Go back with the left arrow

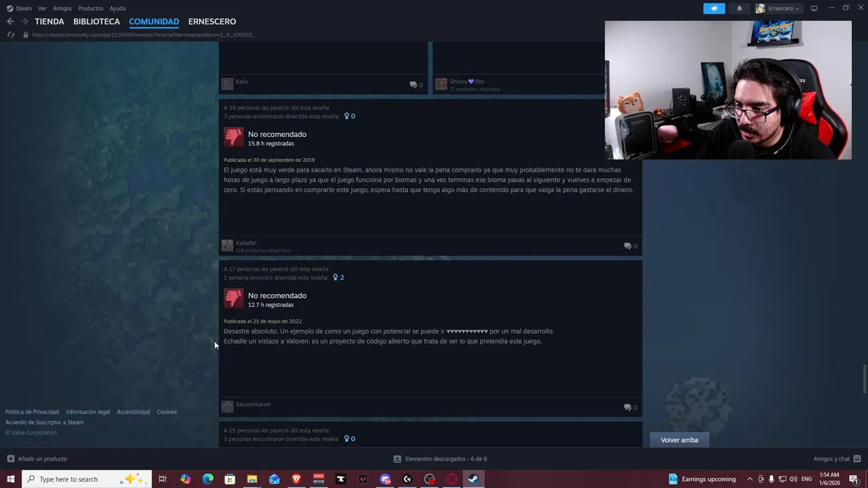pos(10,22)
